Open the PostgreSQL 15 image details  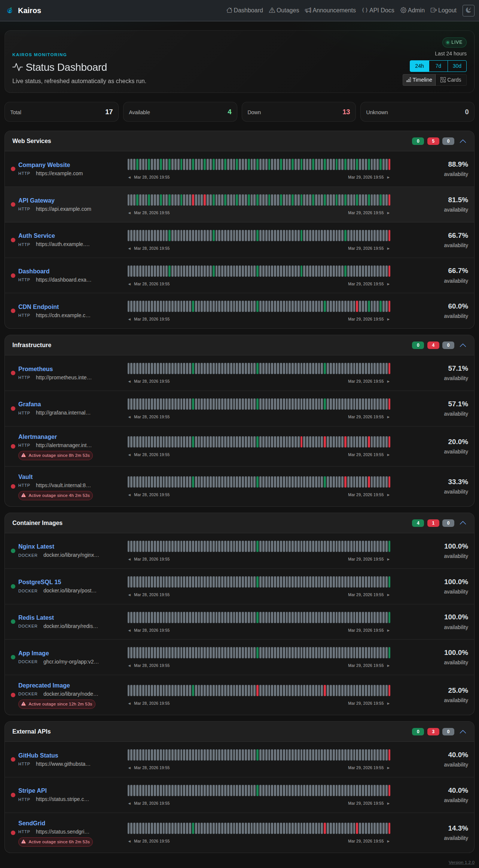pyautogui.click(x=40, y=582)
